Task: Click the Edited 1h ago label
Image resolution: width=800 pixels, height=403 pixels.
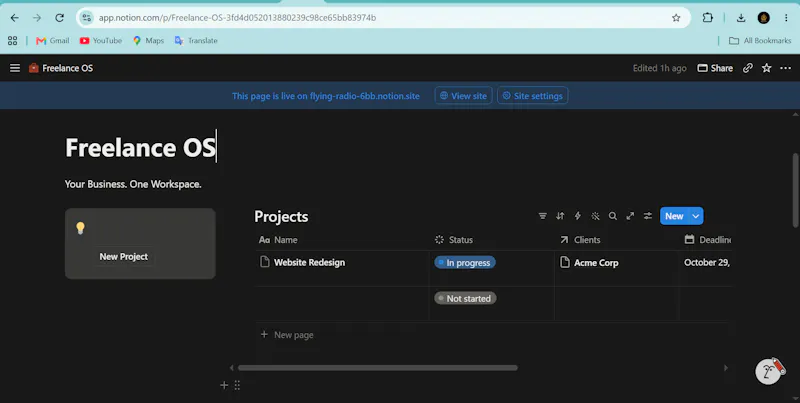Action: 659,68
